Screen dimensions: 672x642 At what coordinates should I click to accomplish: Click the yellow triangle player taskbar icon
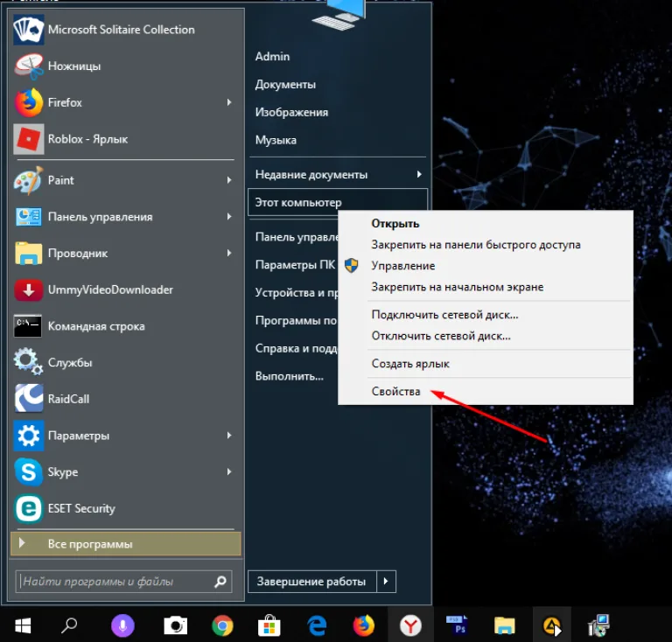552,626
